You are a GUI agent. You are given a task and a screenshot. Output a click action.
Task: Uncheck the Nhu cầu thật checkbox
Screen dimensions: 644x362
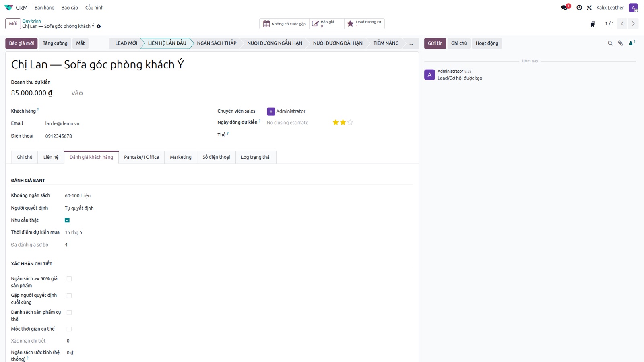coord(67,220)
